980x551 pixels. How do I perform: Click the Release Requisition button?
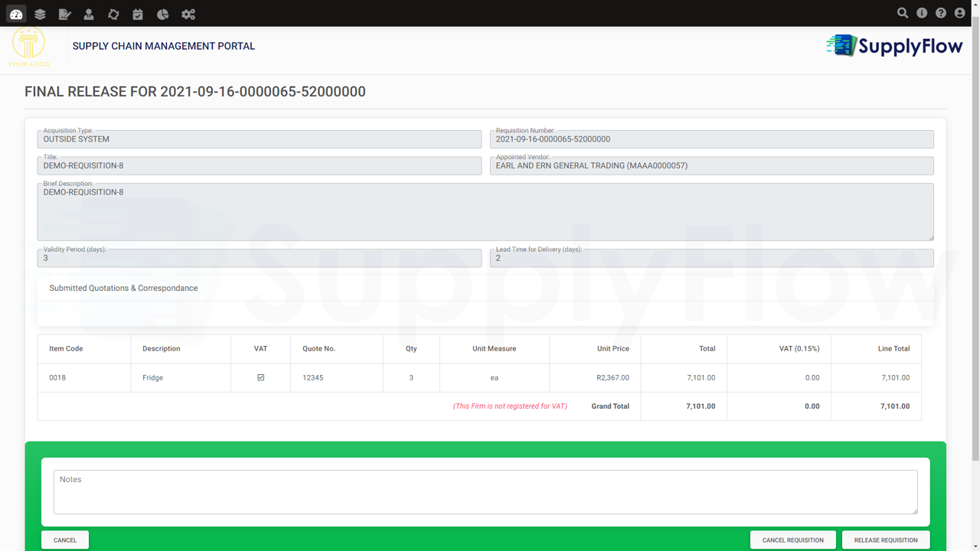(886, 540)
